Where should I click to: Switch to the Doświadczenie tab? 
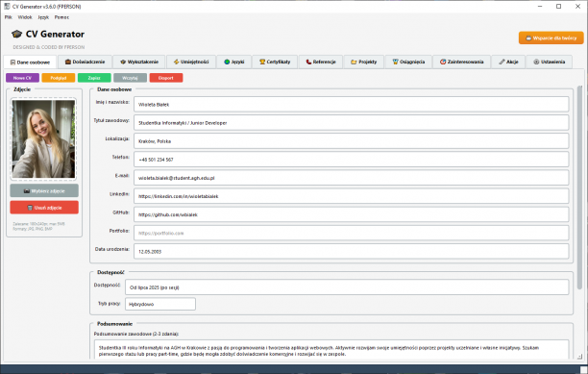[x=85, y=62]
